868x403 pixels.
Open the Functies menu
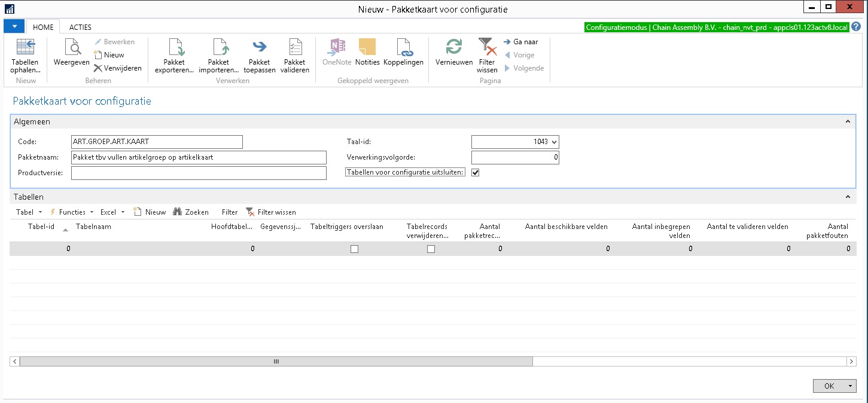click(x=71, y=212)
